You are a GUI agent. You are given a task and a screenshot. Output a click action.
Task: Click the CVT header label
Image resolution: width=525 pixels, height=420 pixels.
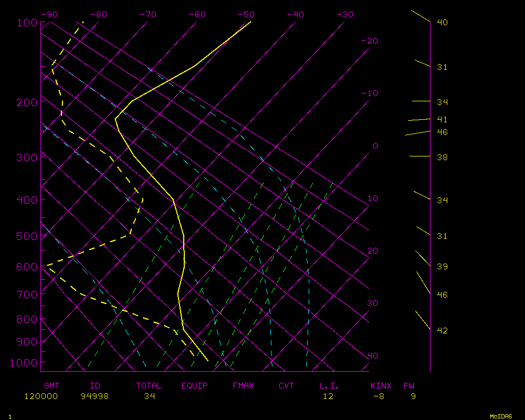coord(287,386)
